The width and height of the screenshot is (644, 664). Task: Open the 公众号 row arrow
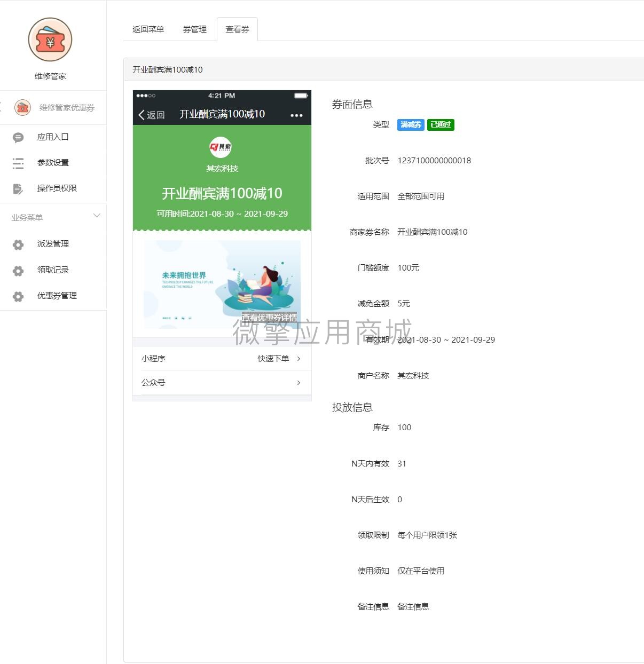pos(299,383)
